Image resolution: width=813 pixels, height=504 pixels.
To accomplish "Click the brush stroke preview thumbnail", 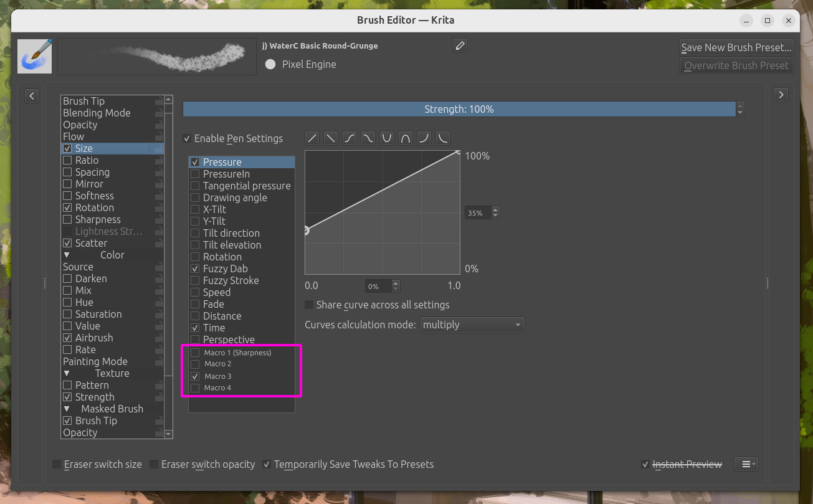I will [x=157, y=57].
